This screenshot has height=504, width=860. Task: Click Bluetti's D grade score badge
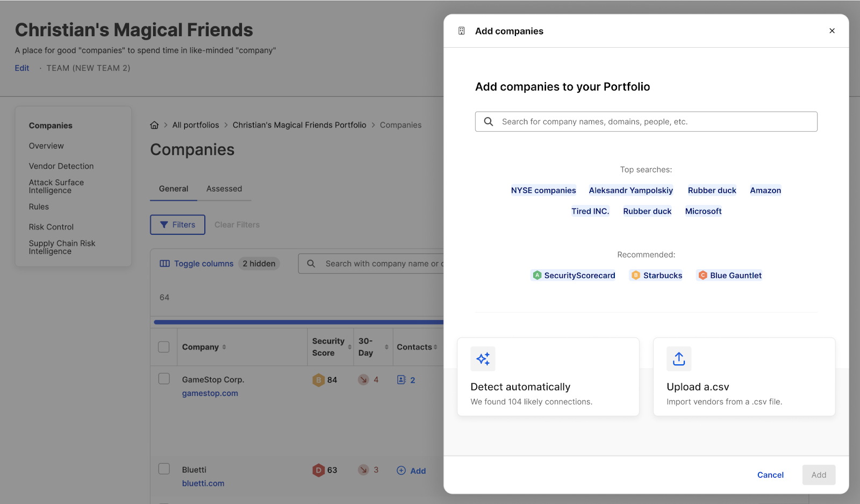pos(319,470)
